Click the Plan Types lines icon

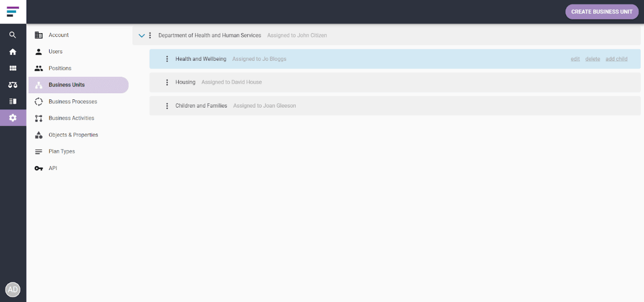(39, 152)
